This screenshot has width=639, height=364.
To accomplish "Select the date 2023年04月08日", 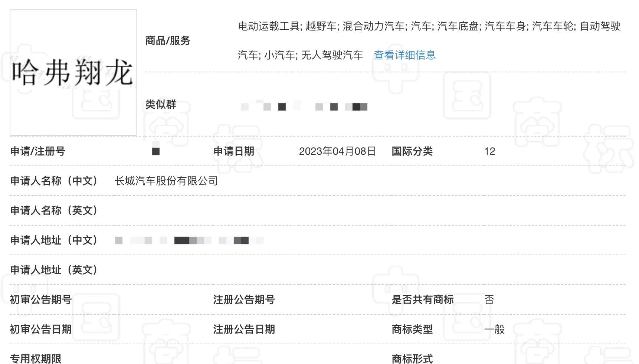I will 337,151.
